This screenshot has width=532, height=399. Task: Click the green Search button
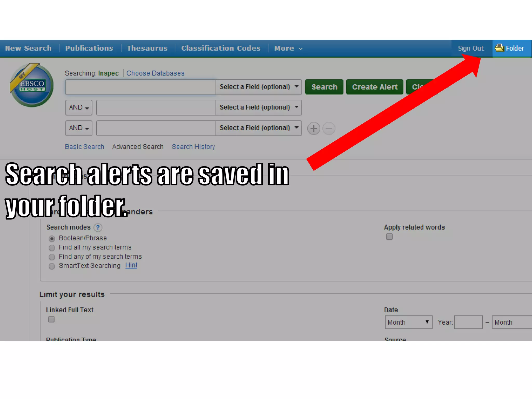point(324,87)
